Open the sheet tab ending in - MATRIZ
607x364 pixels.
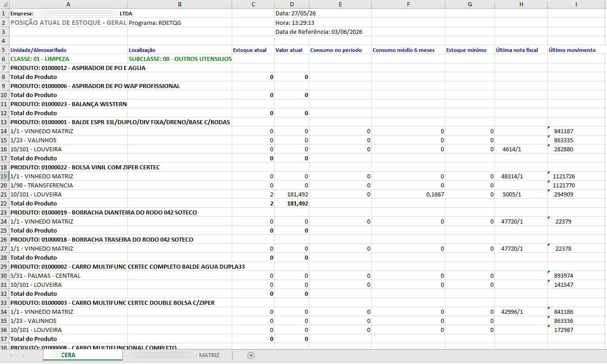click(x=177, y=355)
